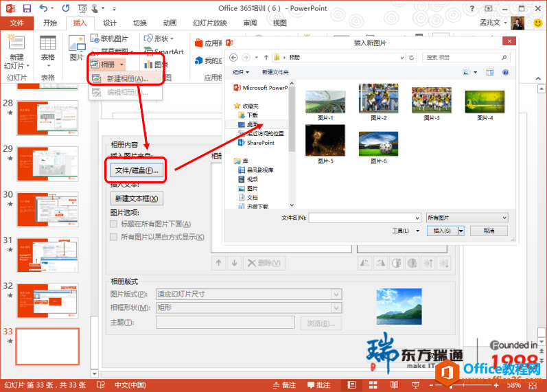547x392 pixels.
Task: Click the Redo icon in title bar
Action: [66, 8]
